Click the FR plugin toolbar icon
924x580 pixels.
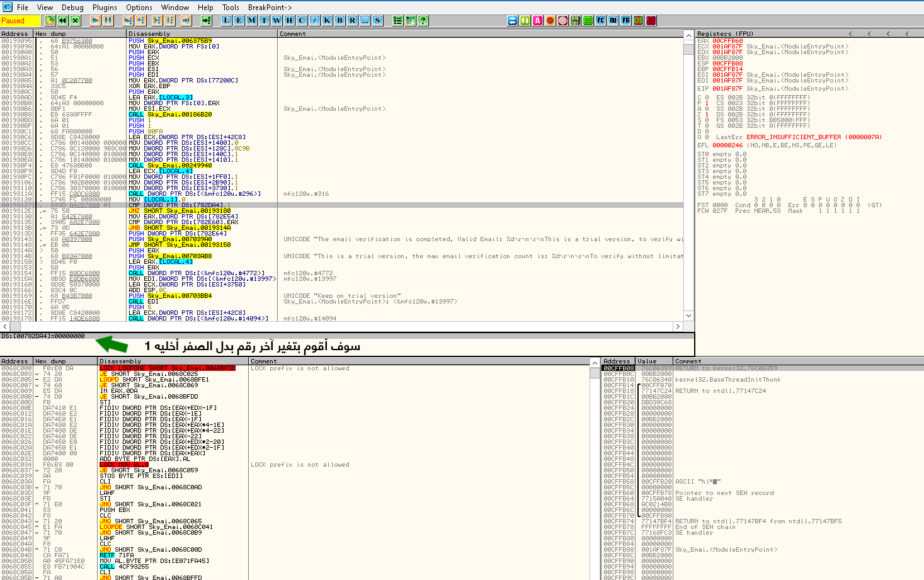click(625, 20)
